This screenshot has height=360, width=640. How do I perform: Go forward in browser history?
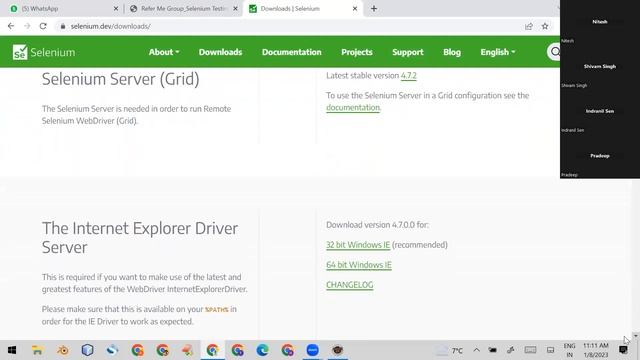click(27, 26)
